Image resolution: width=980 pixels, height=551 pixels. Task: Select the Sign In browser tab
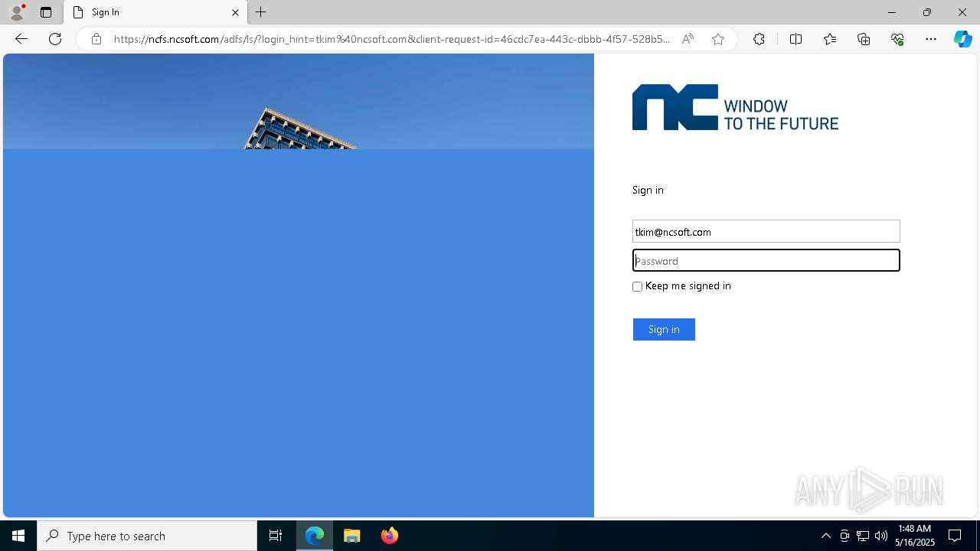[x=155, y=12]
